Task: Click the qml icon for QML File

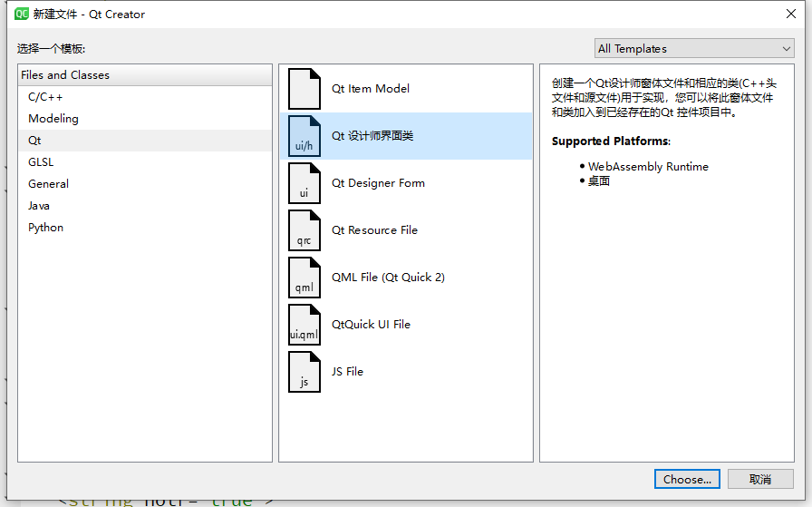Action: coord(304,278)
